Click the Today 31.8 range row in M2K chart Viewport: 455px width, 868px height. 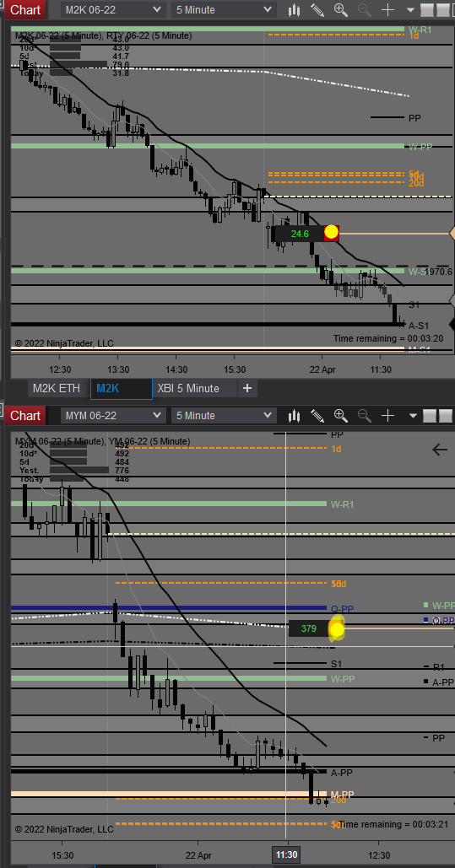73,73
